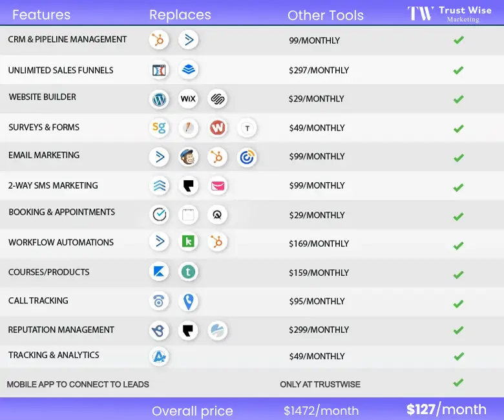Select the third round icon in Booking row
Viewport: 504px width, 420px height.
[217, 215]
